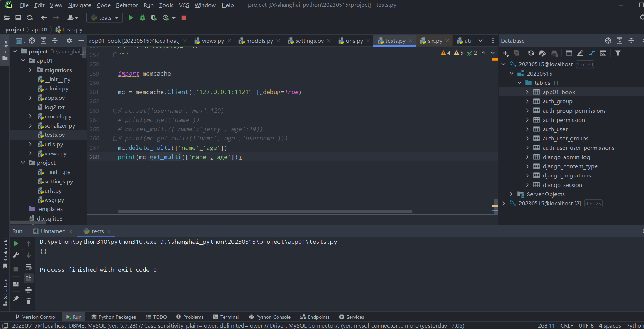
Task: Click the orange warning stripe marker
Action: [x=495, y=60]
